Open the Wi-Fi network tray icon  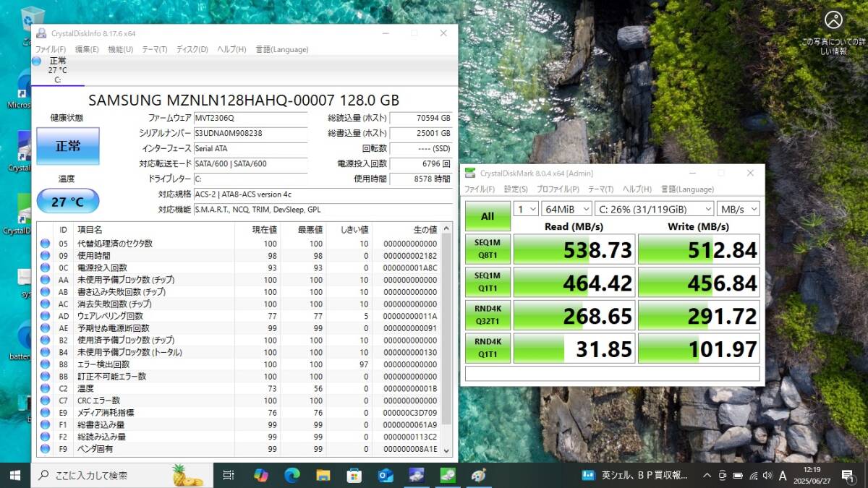(753, 475)
